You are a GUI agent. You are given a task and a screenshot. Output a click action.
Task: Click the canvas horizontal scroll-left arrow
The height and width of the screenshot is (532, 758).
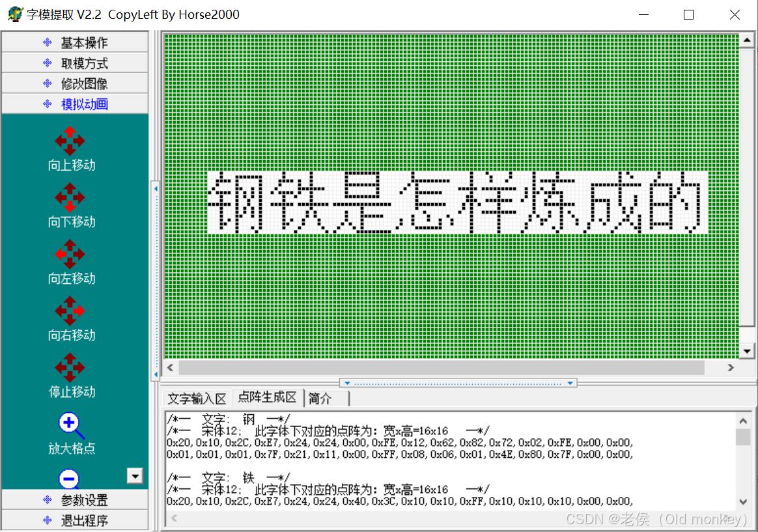[171, 368]
